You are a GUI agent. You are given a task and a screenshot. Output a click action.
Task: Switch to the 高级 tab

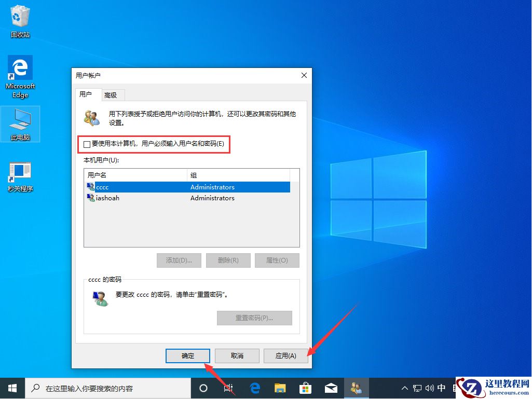[x=112, y=95]
